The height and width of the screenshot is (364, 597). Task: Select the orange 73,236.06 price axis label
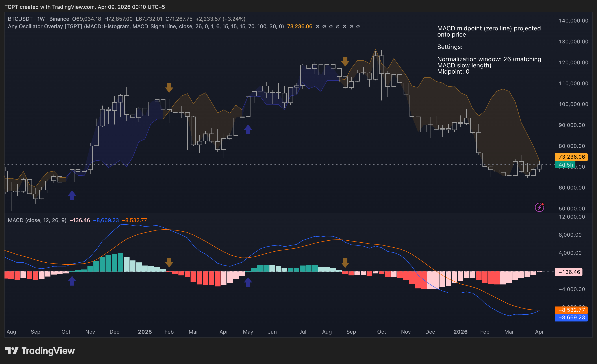(571, 157)
